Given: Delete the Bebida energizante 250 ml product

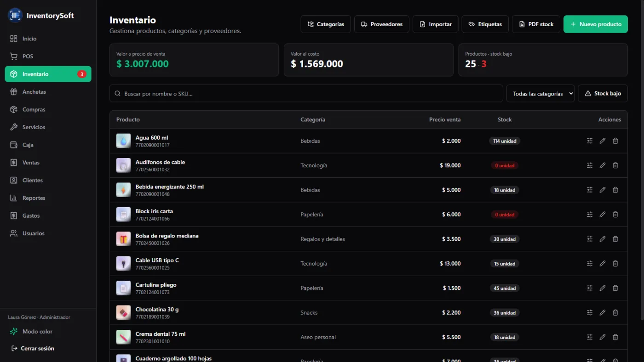Looking at the screenshot, I should pos(615,190).
